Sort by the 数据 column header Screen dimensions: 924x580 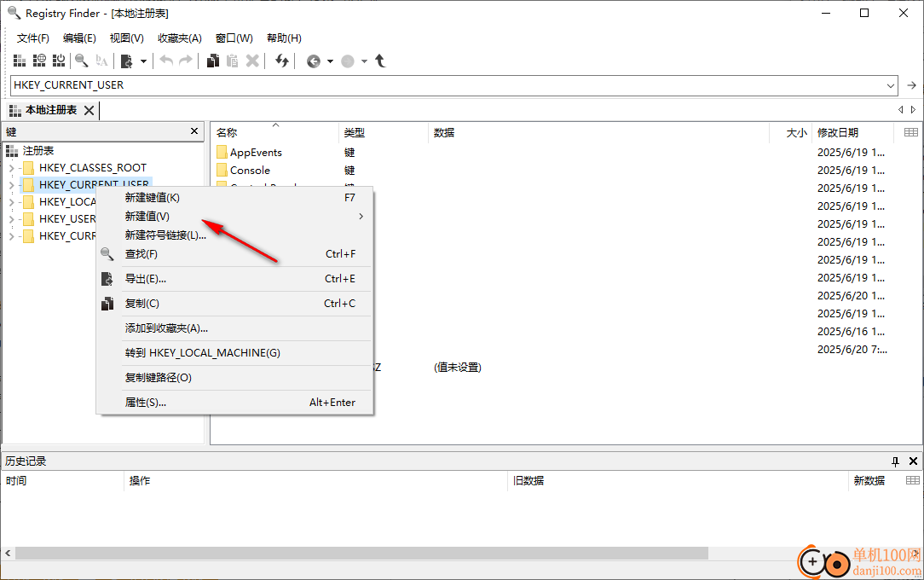click(x=598, y=132)
